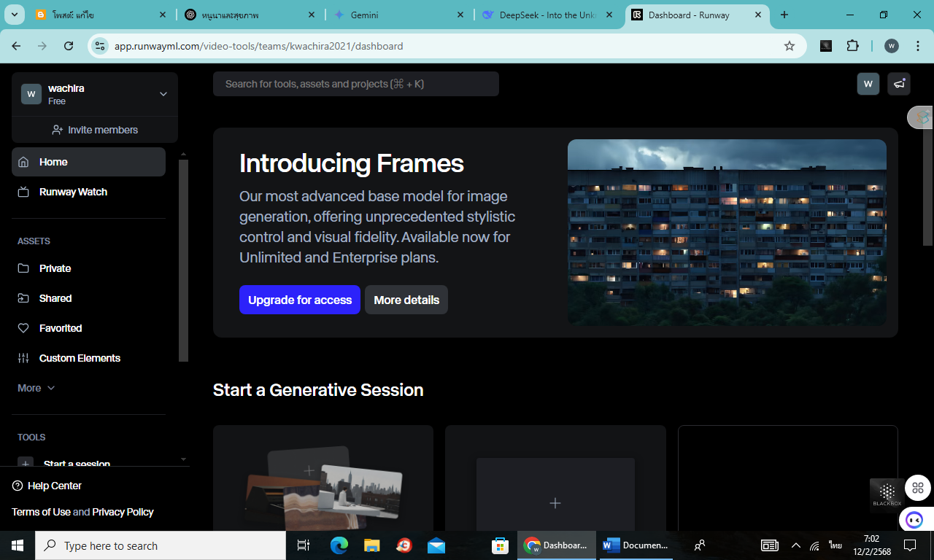
Task: Open the Home sidebar item
Action: [x=88, y=162]
